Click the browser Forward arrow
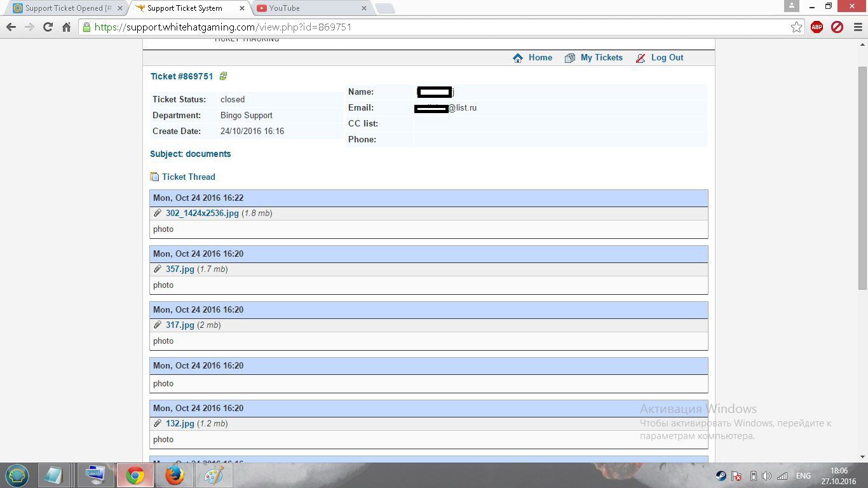The image size is (868, 488). coord(29,27)
